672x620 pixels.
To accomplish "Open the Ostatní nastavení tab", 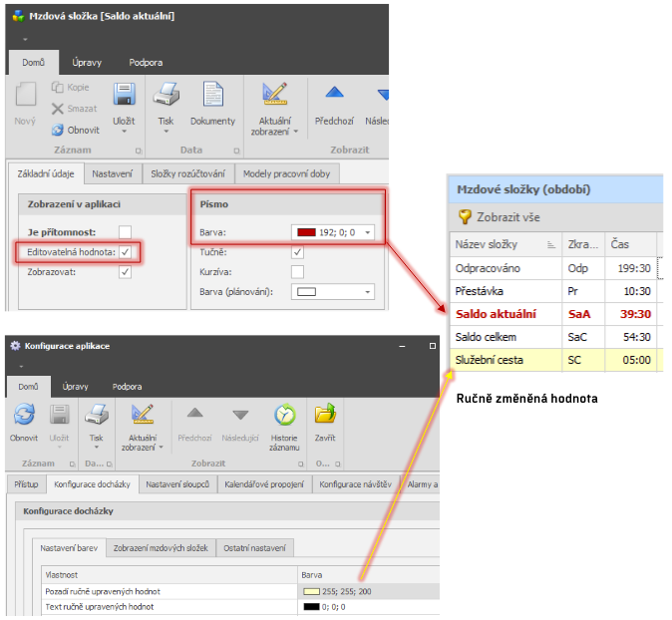I will point(254,548).
